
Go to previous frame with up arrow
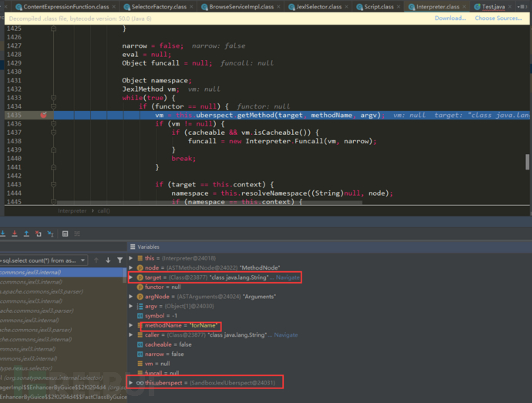coord(98,260)
